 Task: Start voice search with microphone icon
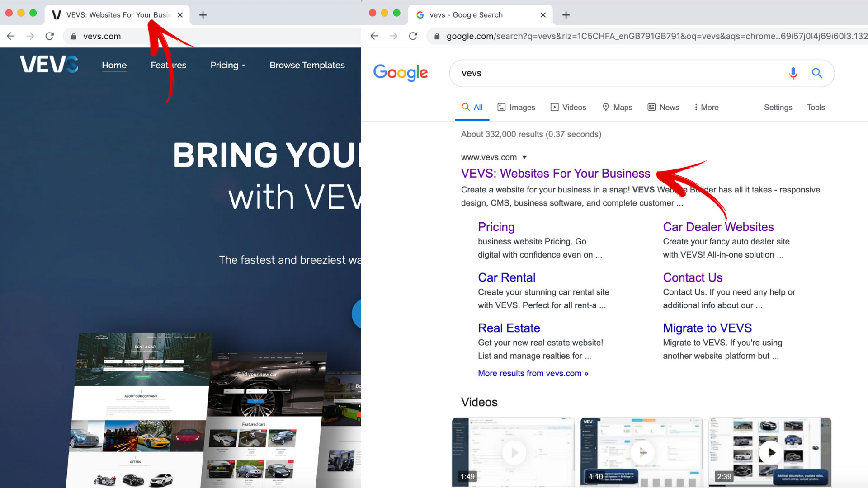point(793,73)
